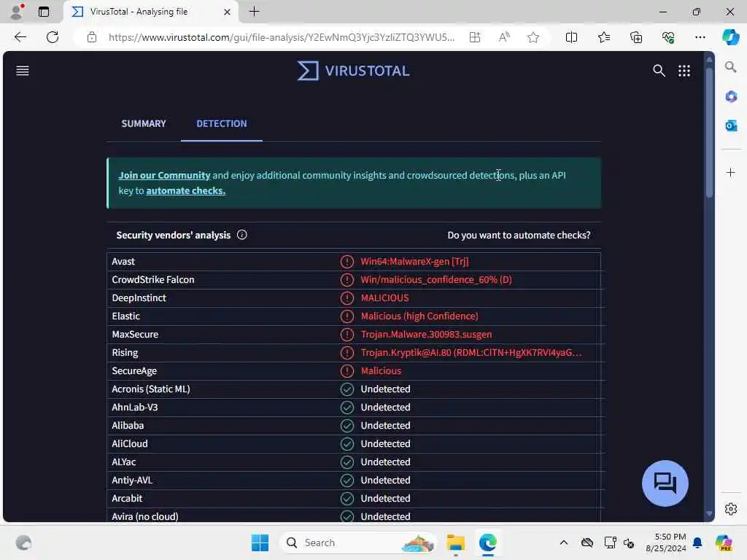Open Collections icon
Viewport: 747px width, 560px height.
(x=636, y=37)
